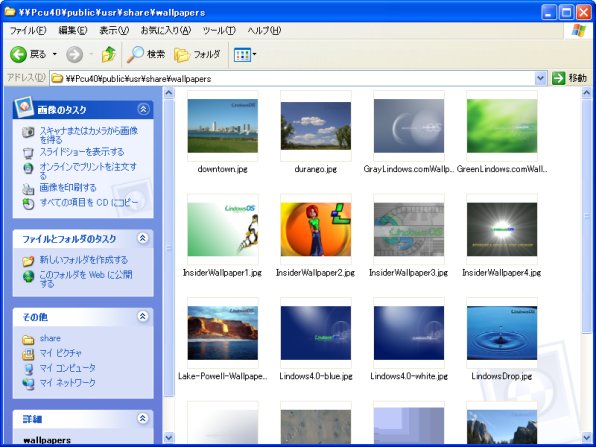Collapse the その他 panel chevron
Viewport: 596px width, 447px height.
tap(143, 316)
